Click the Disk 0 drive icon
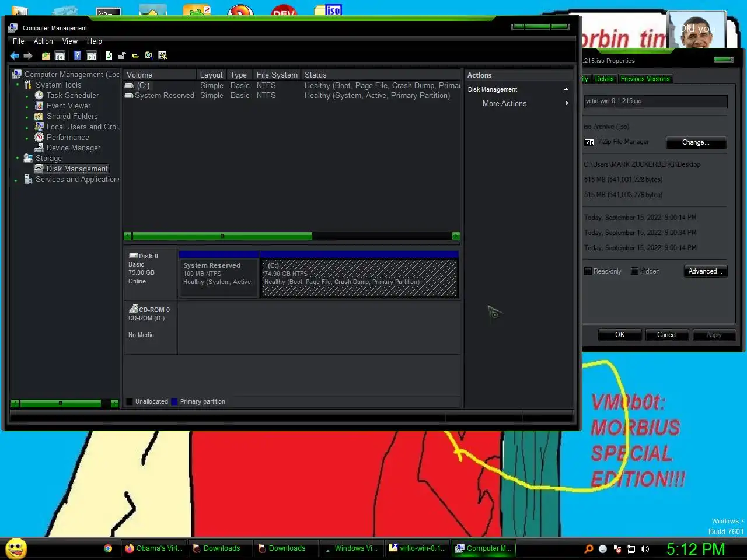 click(133, 256)
